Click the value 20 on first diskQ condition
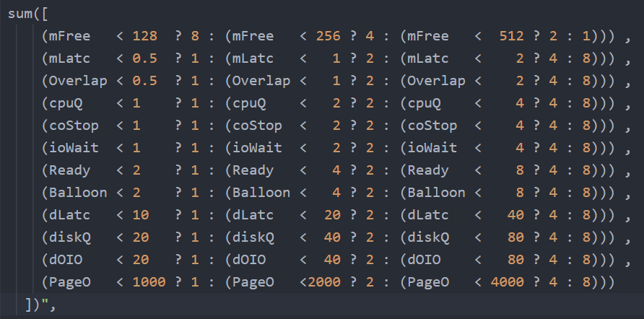 141,237
